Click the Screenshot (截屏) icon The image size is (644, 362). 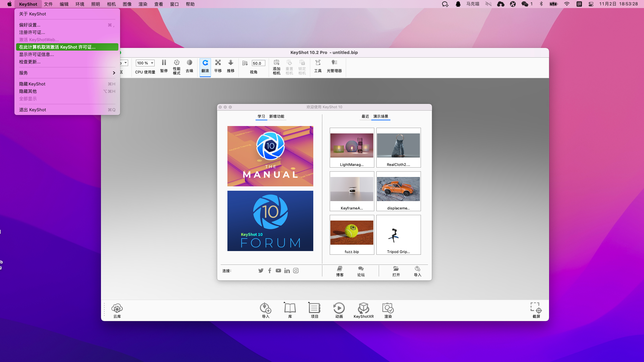536,310
